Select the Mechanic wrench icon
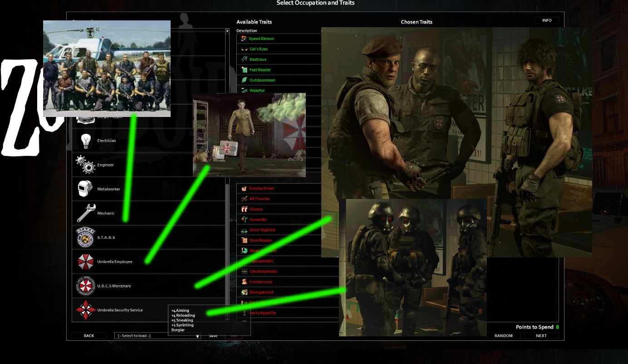Screen dimensions: 628x364 click(x=85, y=213)
